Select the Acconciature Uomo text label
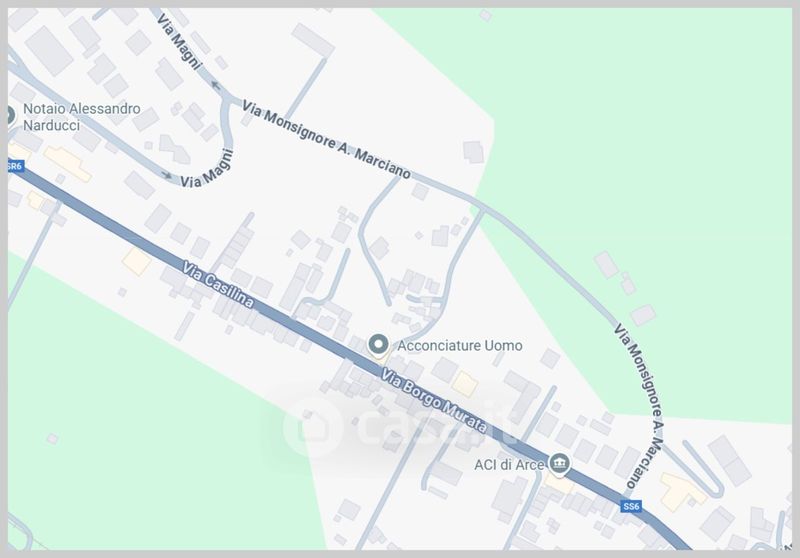Screen dimensions: 800x558 [x=460, y=346]
